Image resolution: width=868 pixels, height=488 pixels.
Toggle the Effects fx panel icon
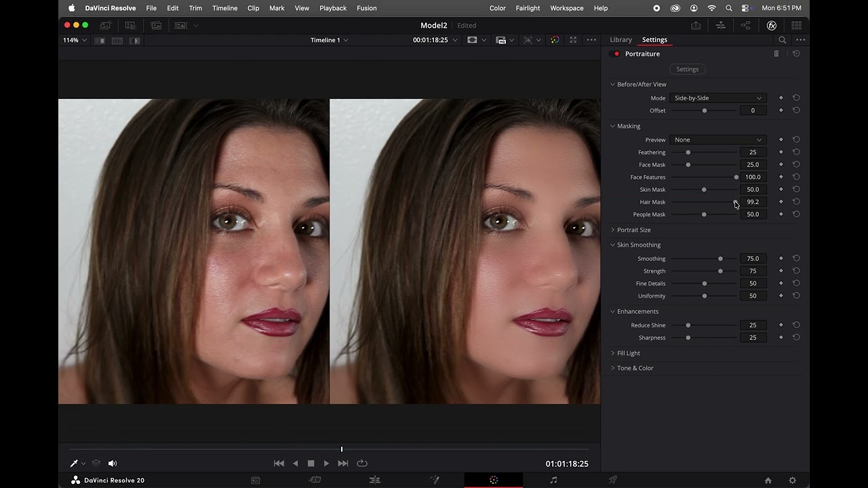(x=772, y=26)
